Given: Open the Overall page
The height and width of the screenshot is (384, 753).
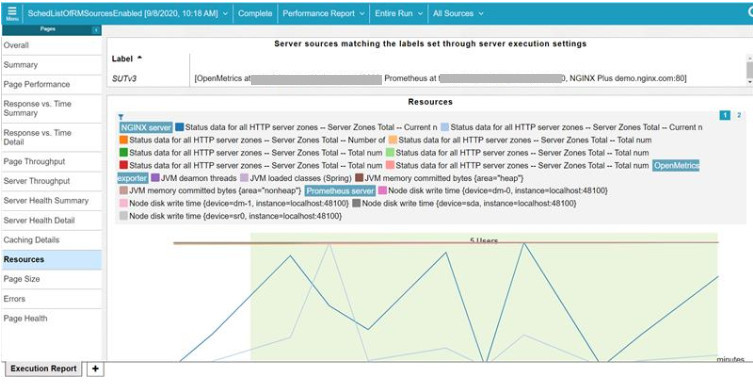Looking at the screenshot, I should point(52,45).
